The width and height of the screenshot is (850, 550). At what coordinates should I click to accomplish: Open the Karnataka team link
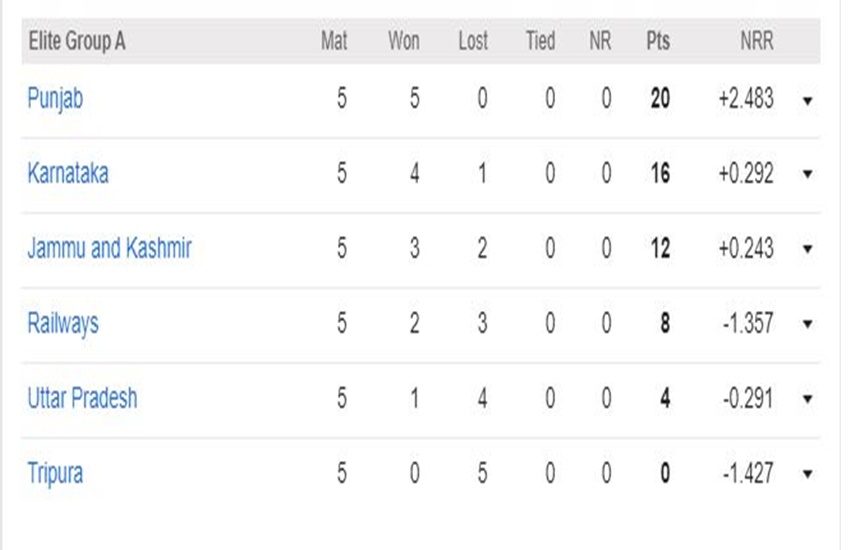coord(68,173)
